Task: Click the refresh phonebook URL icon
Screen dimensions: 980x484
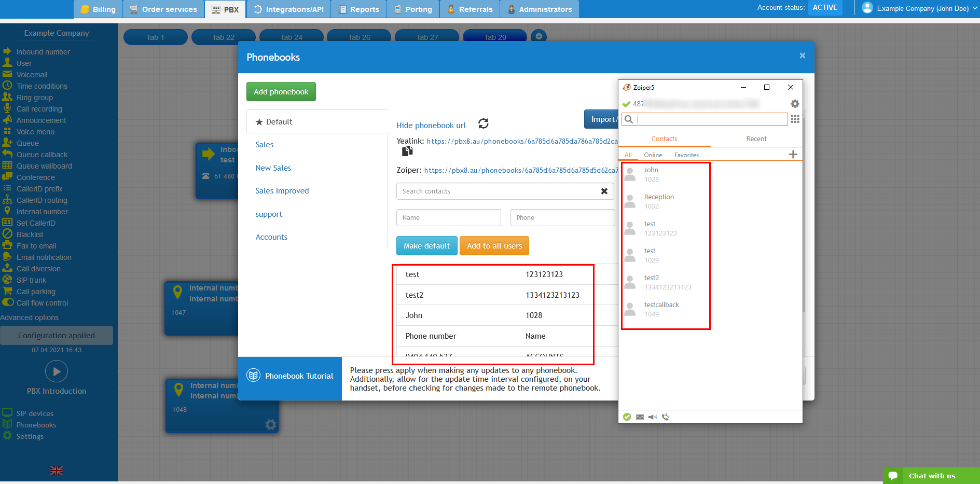Action: tap(483, 123)
